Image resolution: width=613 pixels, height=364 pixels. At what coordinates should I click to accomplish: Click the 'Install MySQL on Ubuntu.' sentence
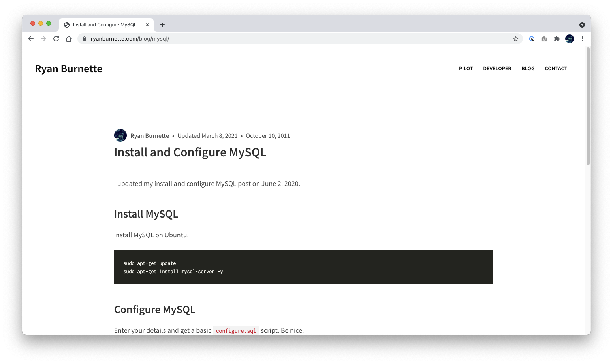151,235
